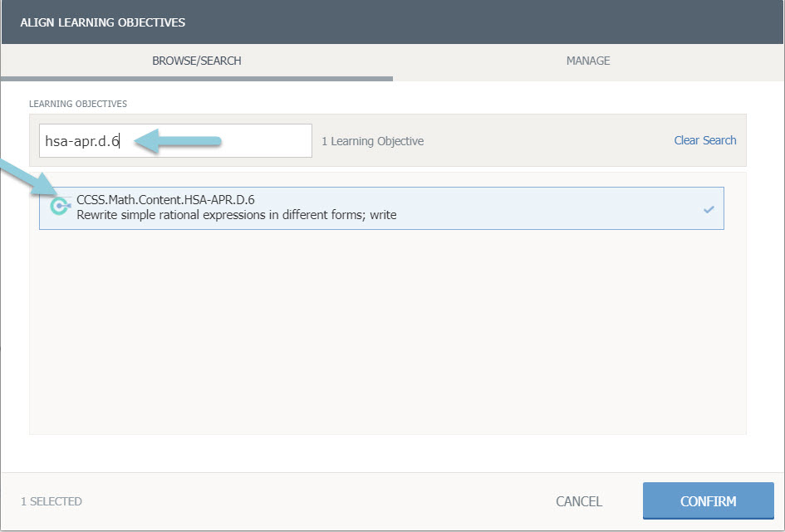Click the Align Learning Objectives dialog title
This screenshot has width=785, height=532.
pos(103,22)
